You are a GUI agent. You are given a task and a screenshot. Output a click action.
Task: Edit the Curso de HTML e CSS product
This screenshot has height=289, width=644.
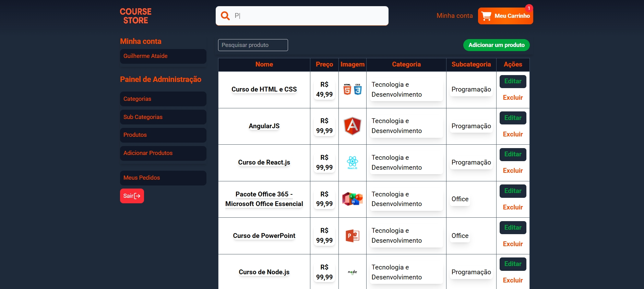point(513,81)
